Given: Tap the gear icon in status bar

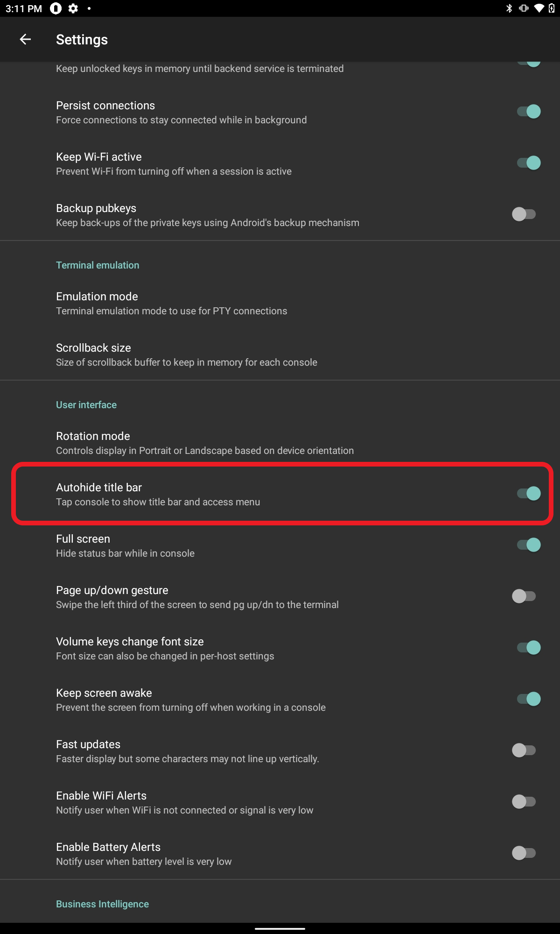Looking at the screenshot, I should [73, 8].
